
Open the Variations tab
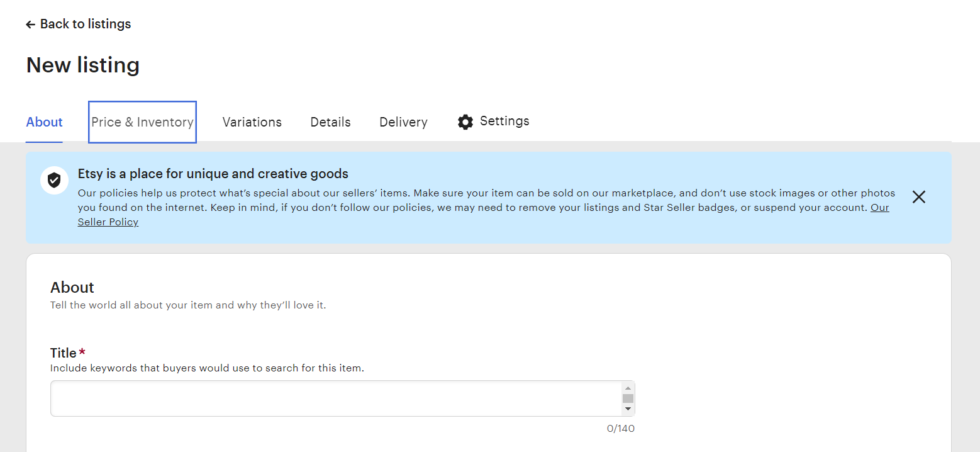[252, 122]
